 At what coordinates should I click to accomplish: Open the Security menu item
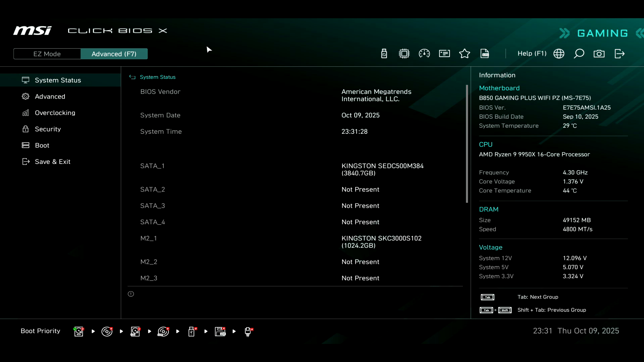point(48,129)
